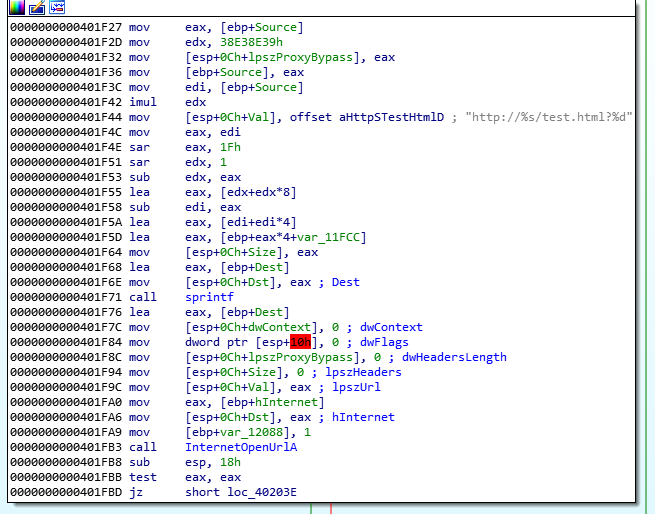This screenshot has width=655, height=514.
Task: Click [esp+0Ch+lpszProxyBypass] operand at 401F32
Action: [272, 57]
